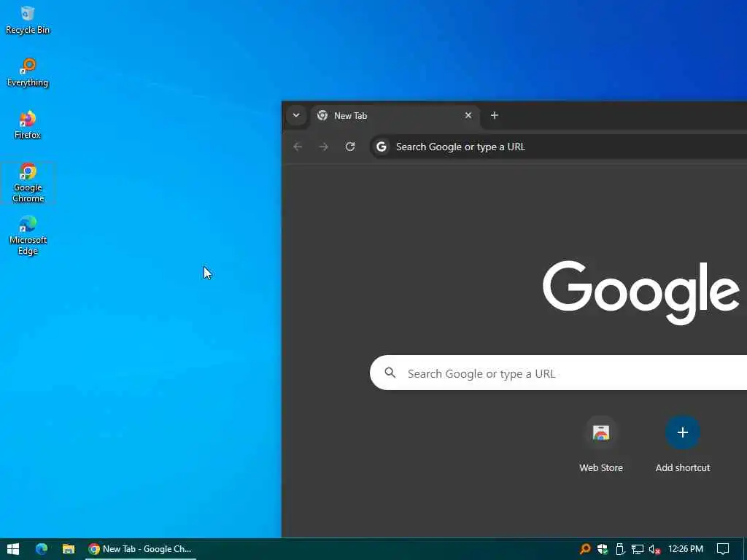Open Windows Security tray icon
The image size is (747, 560).
(603, 549)
